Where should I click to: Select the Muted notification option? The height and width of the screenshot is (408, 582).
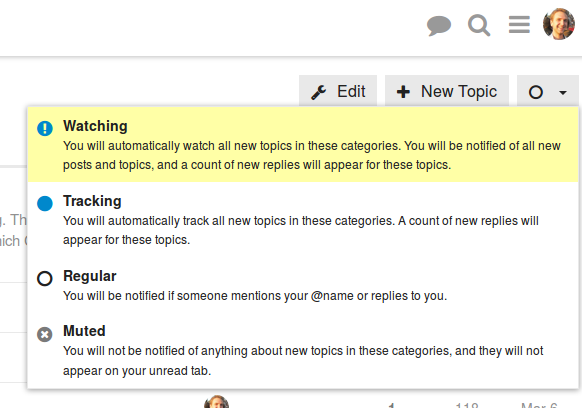click(x=303, y=350)
